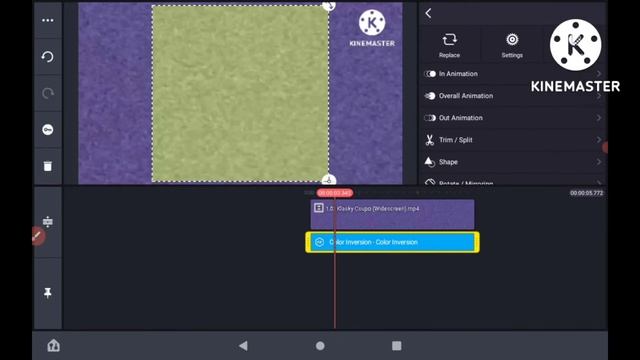Open the Rotate / Mirroring menu item

pos(513,180)
